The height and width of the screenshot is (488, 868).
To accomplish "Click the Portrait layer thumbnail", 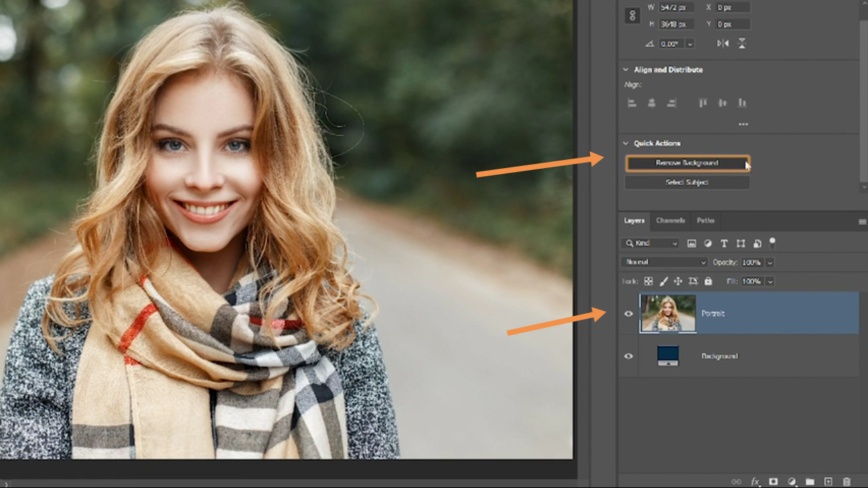I will (x=668, y=313).
